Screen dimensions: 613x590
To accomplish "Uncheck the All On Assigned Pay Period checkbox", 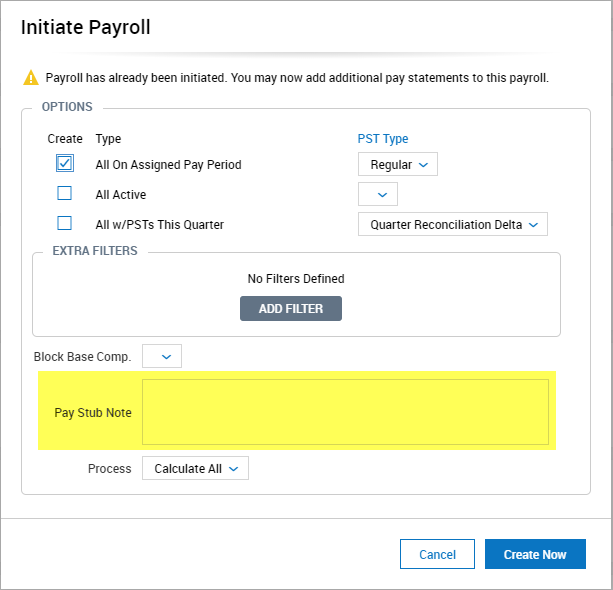I will (x=65, y=164).
